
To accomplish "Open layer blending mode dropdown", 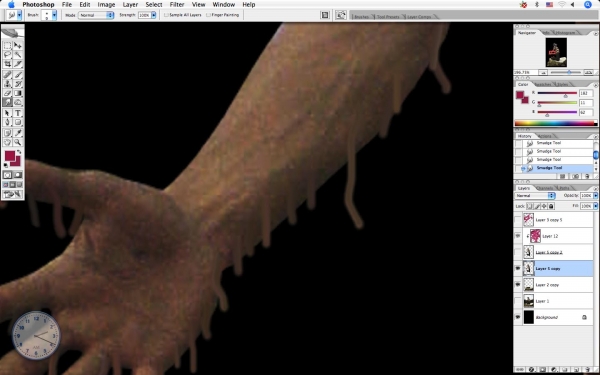I will (x=535, y=196).
